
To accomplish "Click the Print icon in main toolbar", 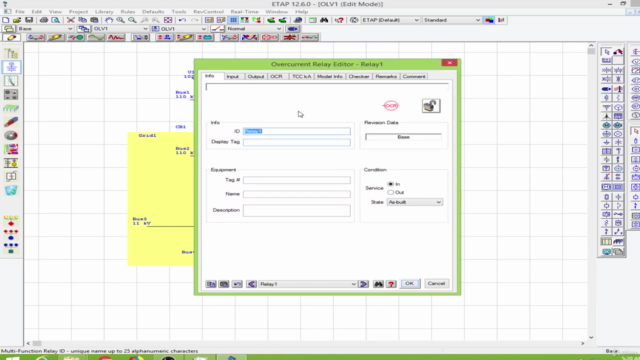I will 44,20.
